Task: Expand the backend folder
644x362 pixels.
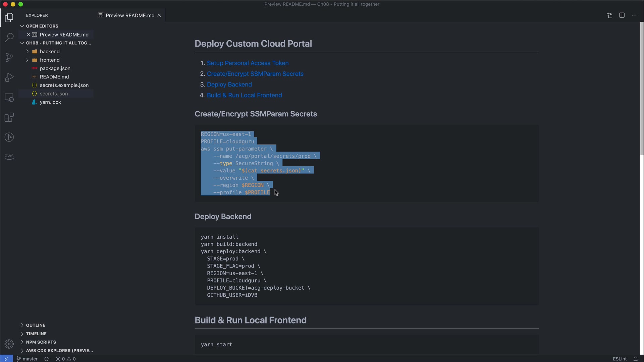Action: tap(49, 51)
